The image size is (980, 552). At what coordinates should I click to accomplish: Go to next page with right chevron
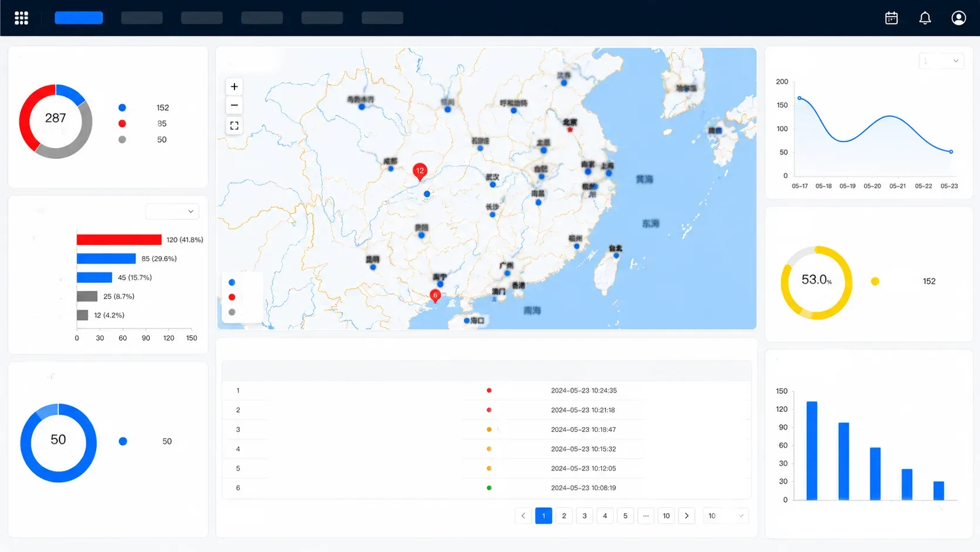[686, 516]
